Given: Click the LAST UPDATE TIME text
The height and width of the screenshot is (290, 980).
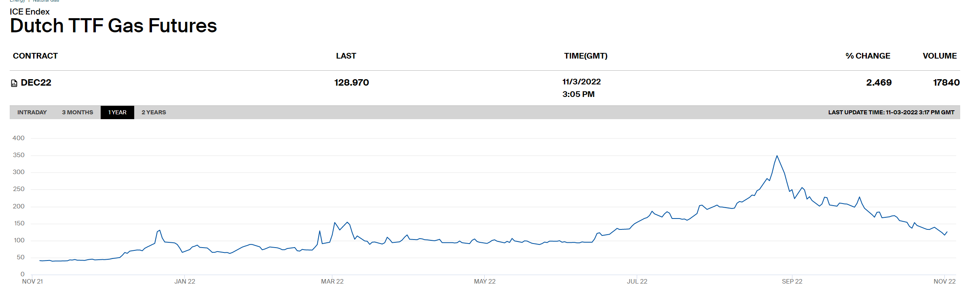Looking at the screenshot, I should (x=891, y=112).
